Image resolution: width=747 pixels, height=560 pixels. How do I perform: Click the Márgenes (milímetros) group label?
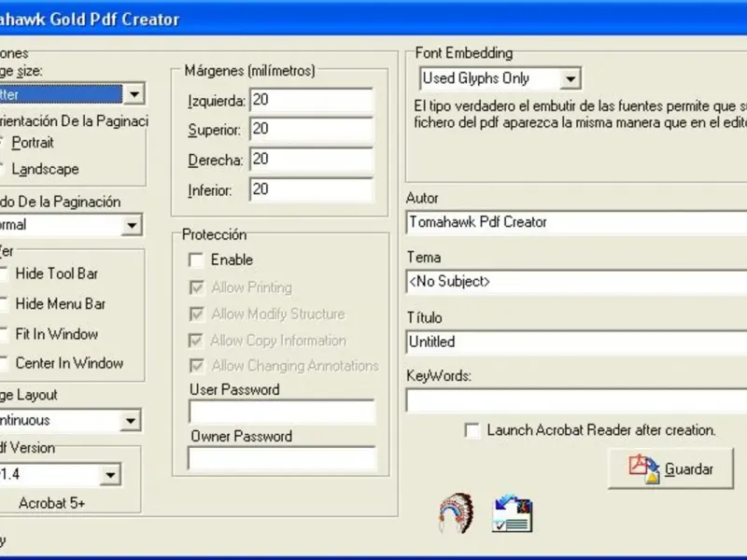coord(249,71)
